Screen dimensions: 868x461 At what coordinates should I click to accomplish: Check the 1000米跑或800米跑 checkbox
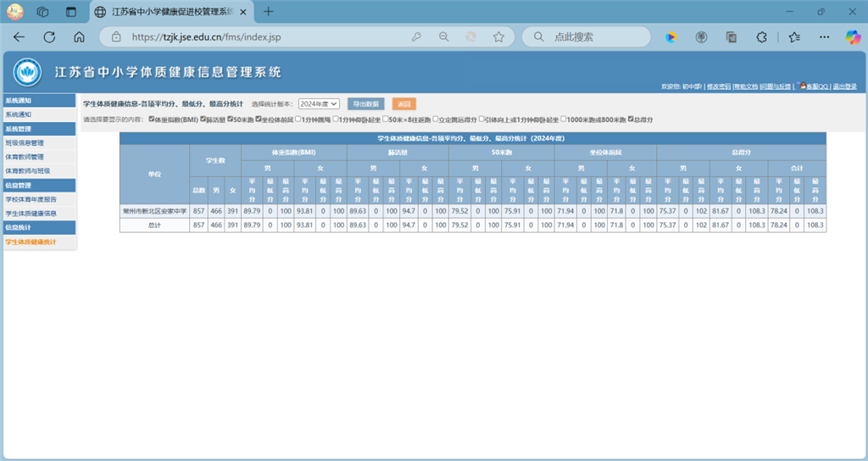coord(564,119)
